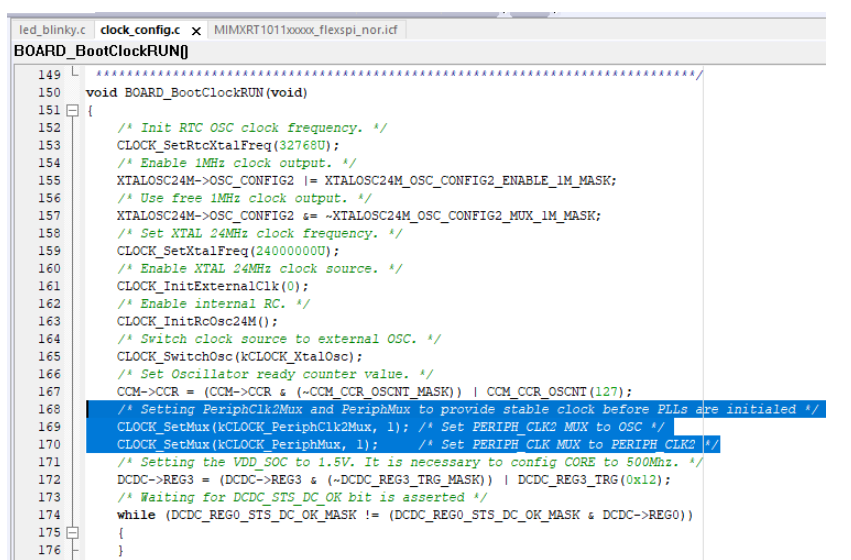This screenshot has height=560, width=851.
Task: Click line number 176
Action: (49, 550)
